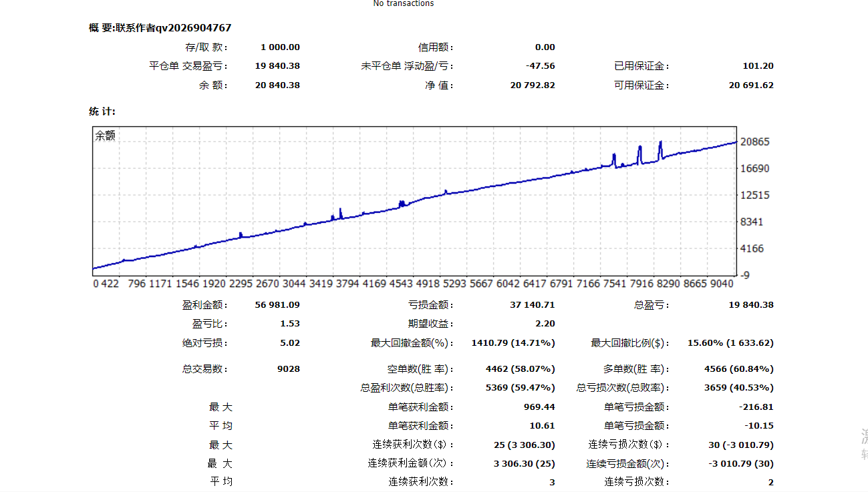This screenshot has height=492, width=868.
Task: Select total trades value 9028
Action: [289, 368]
